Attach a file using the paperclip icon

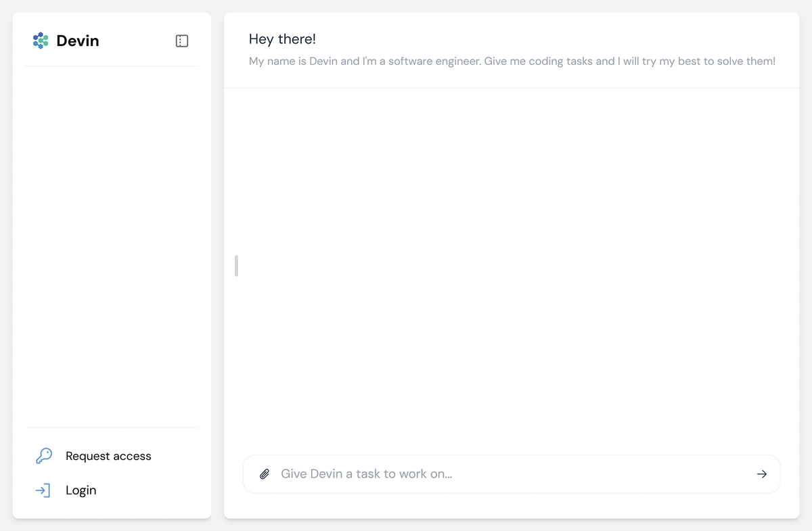coord(265,474)
